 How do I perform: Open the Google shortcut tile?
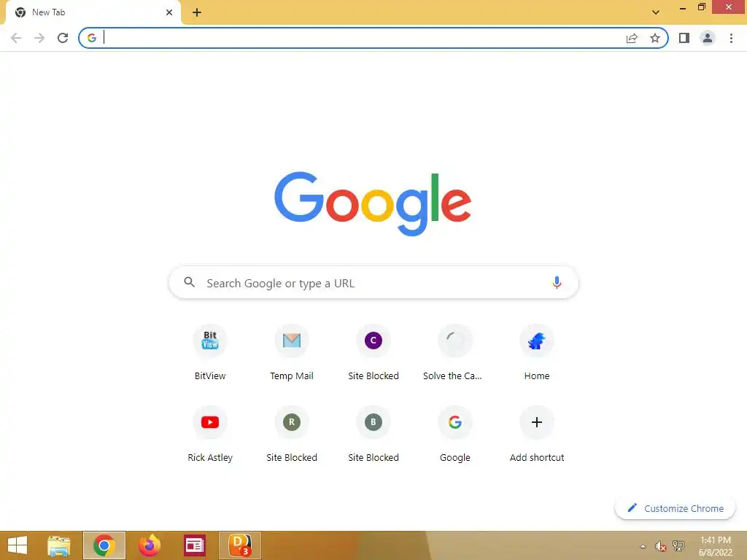tap(455, 435)
